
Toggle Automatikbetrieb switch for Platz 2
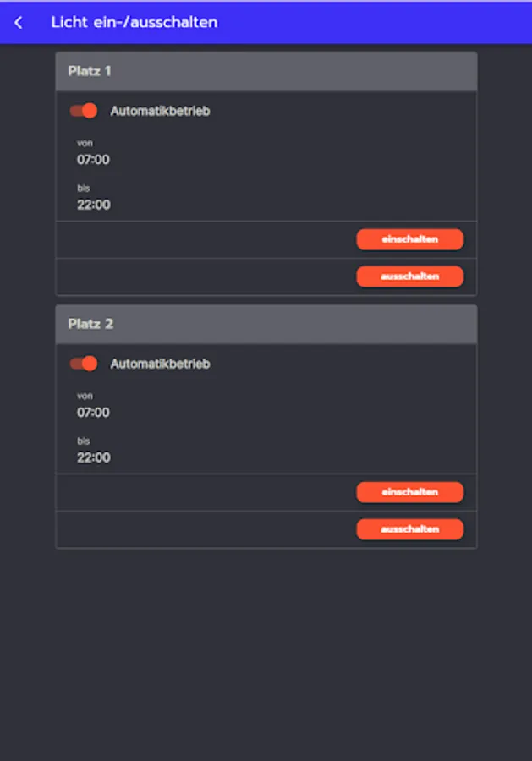click(84, 364)
